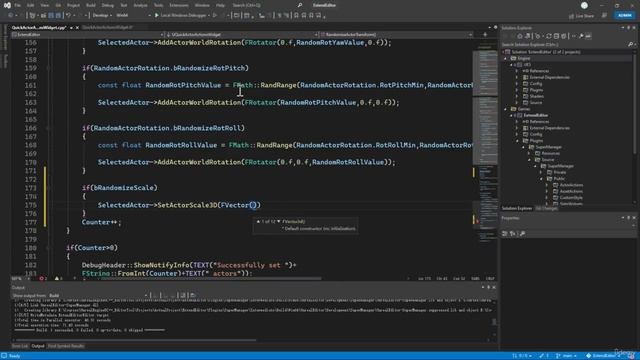Open the ExtendEditor project scope dropdown
Image resolution: width=640 pixels, height=360 pixels.
click(88, 35)
